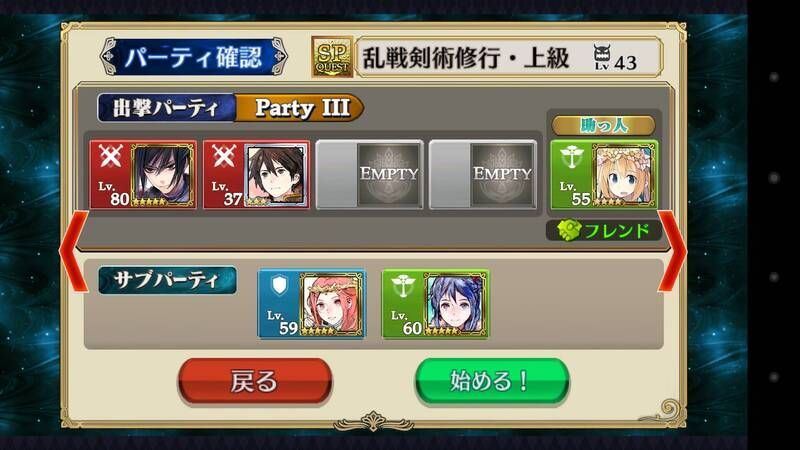This screenshot has width=800, height=450.
Task: Choose the Lv. 59 red-haired sub party member
Action: [312, 304]
